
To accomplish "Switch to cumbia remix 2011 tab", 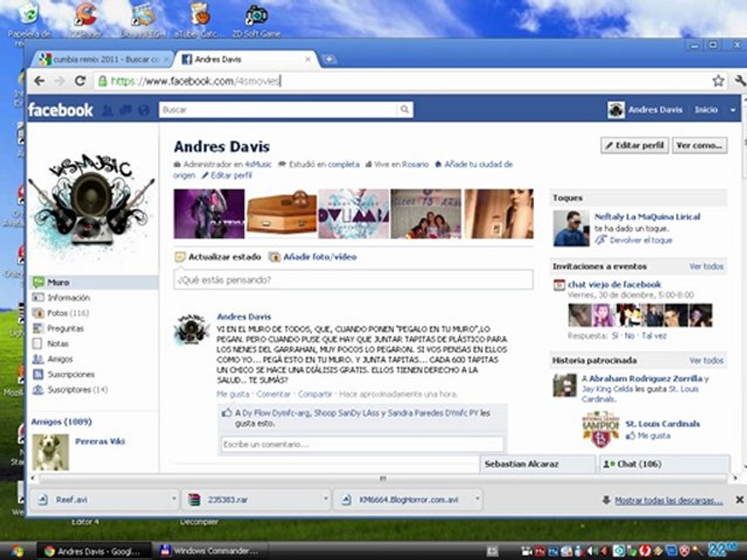I will 103,60.
